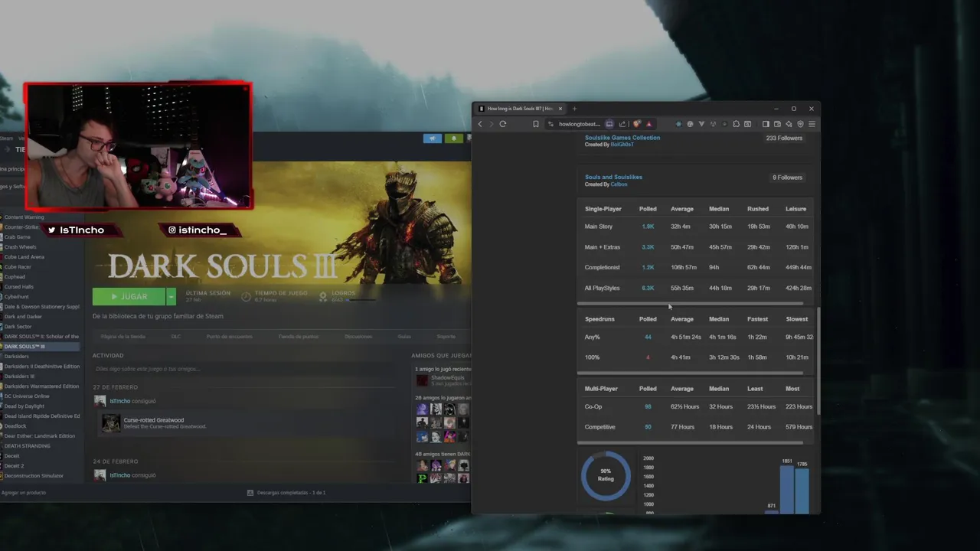
Task: Open the browser hamburger menu
Action: (x=812, y=124)
